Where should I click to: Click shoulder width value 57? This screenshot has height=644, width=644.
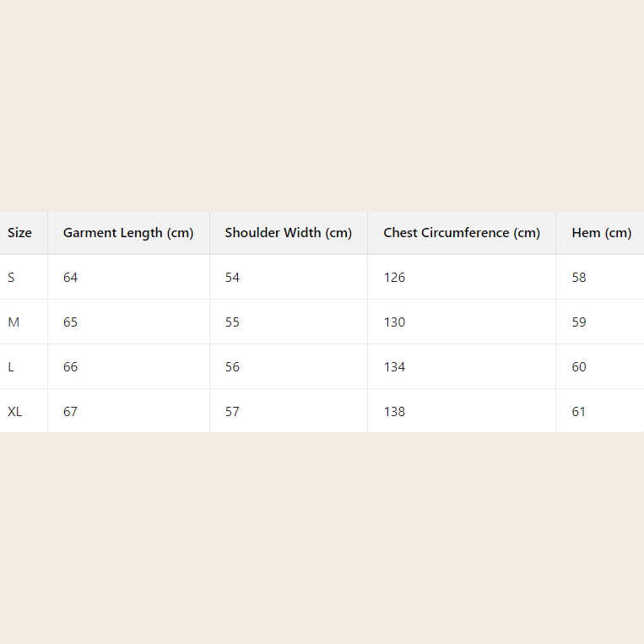[232, 412]
